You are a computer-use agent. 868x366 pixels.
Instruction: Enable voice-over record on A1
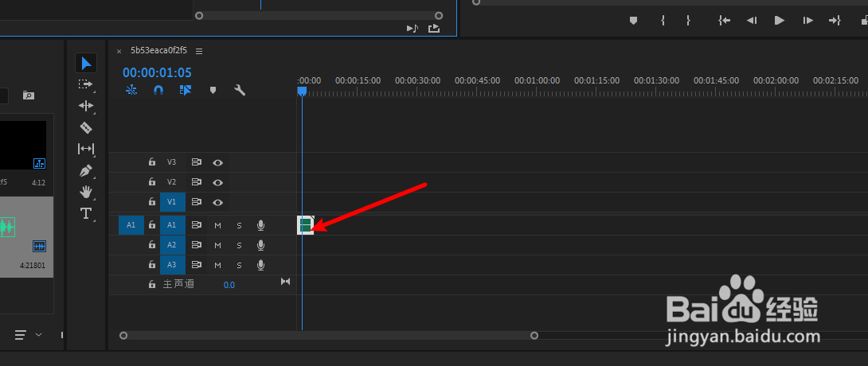(x=260, y=225)
